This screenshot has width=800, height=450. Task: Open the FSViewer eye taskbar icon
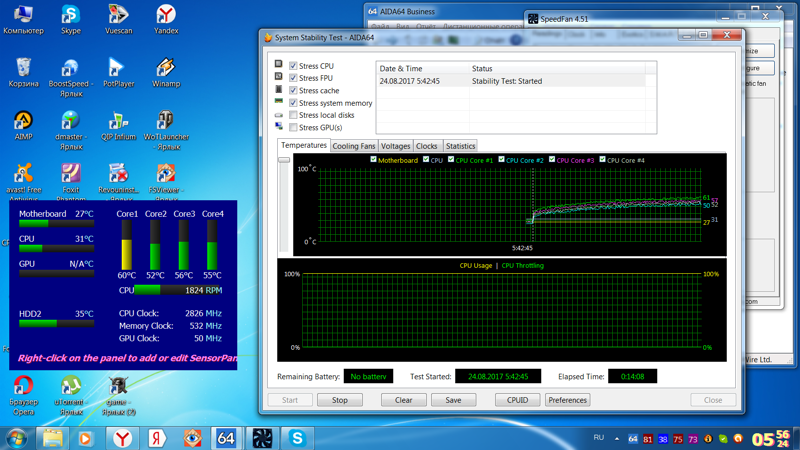pyautogui.click(x=192, y=438)
